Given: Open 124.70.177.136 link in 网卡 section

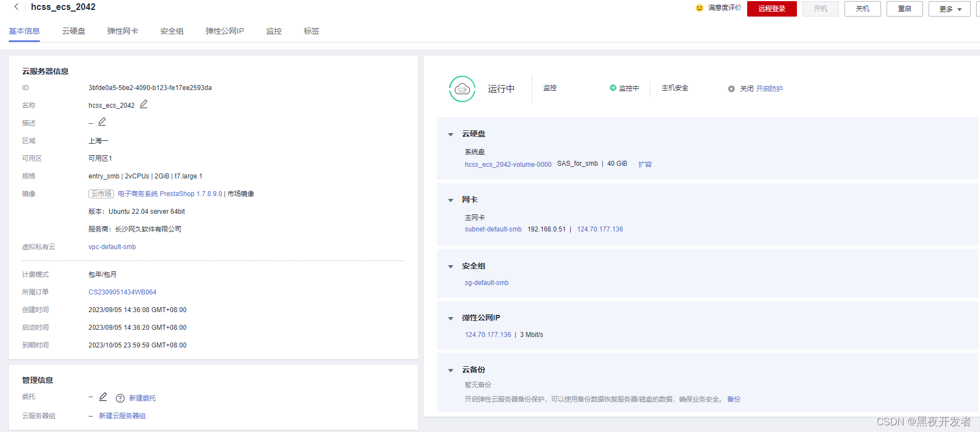Looking at the screenshot, I should 600,229.
